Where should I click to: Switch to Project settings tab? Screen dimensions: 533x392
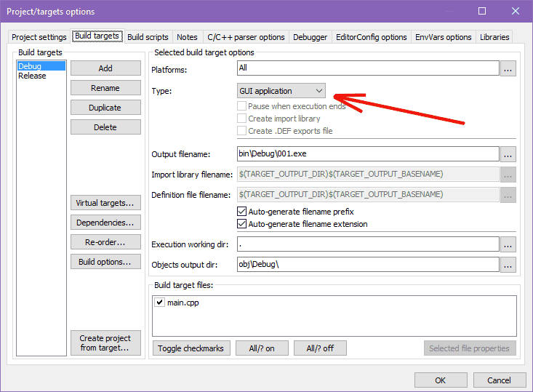tap(39, 37)
